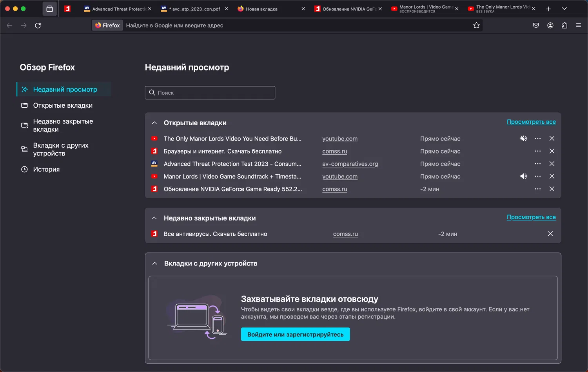Open the list all tabs dropdown
The height and width of the screenshot is (372, 588).
point(564,9)
